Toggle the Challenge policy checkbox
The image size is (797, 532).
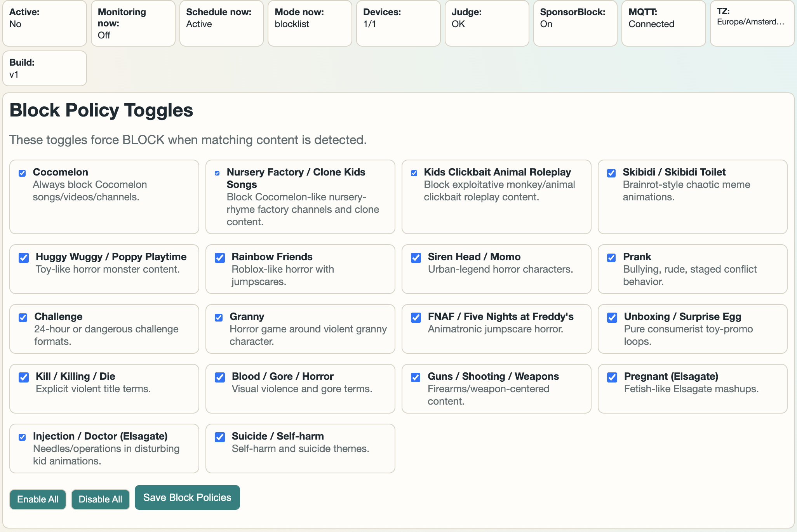point(23,318)
